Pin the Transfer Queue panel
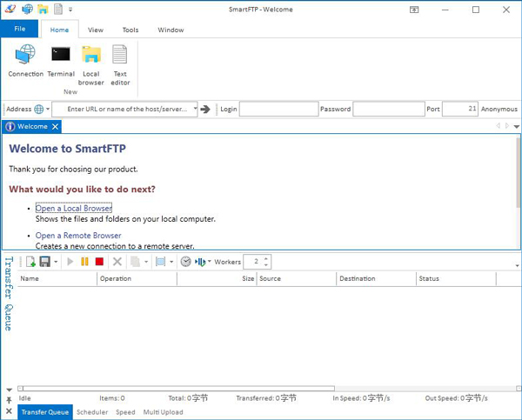522x420 pixels. (x=9, y=400)
